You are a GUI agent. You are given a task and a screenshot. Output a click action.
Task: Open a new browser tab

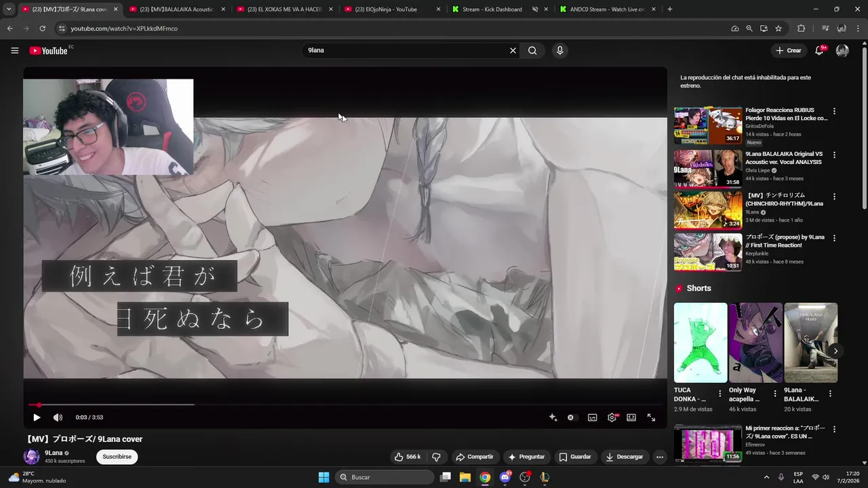click(670, 9)
